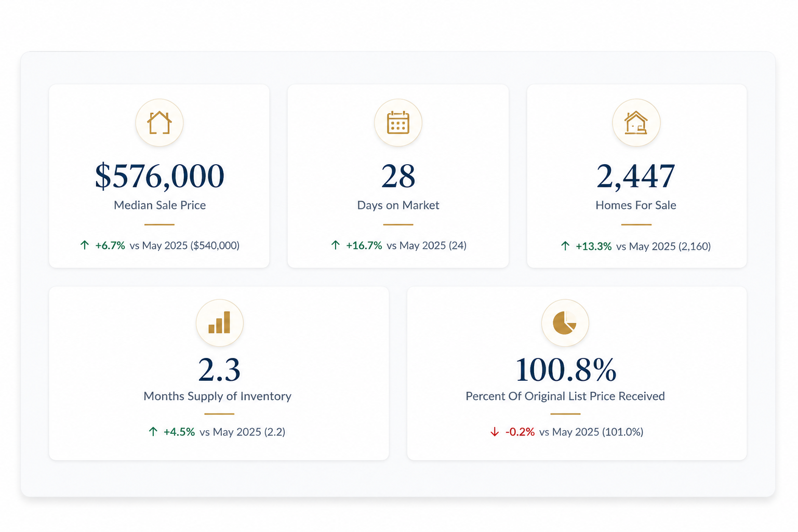The height and width of the screenshot is (532, 798).
Task: Select the 2.3 months supply figure
Action: click(219, 370)
